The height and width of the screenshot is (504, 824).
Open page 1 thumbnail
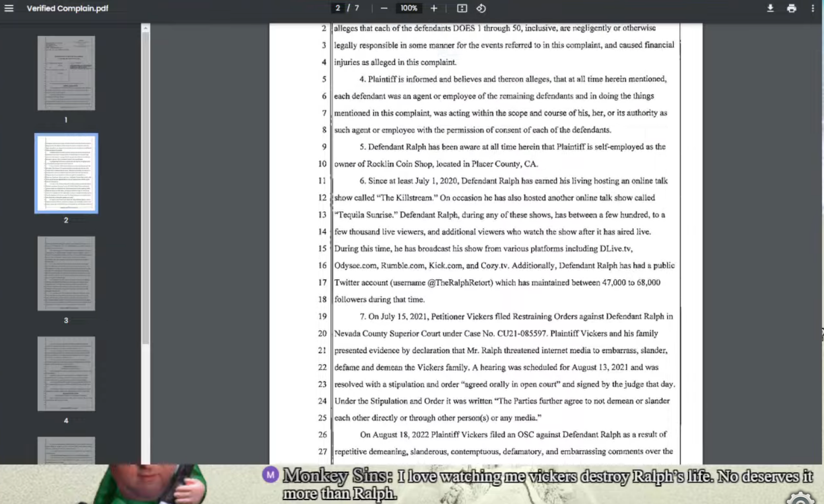point(66,73)
